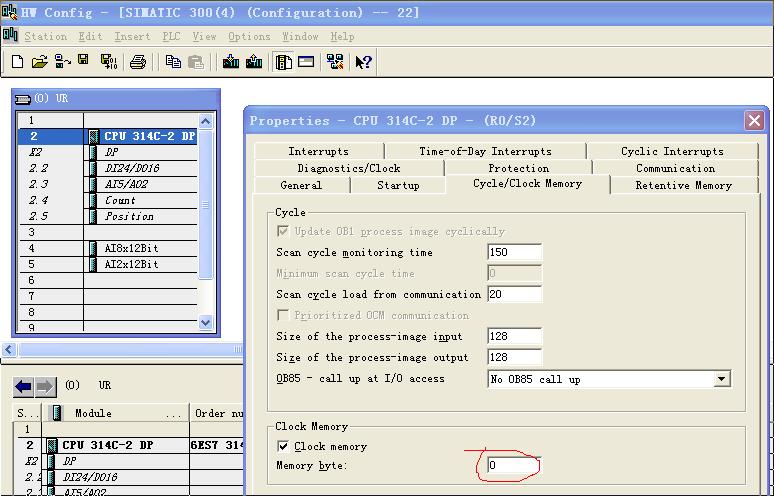This screenshot has height=496, width=774.
Task: Select CPU 314C-2 DP in the rack
Action: 107,136
